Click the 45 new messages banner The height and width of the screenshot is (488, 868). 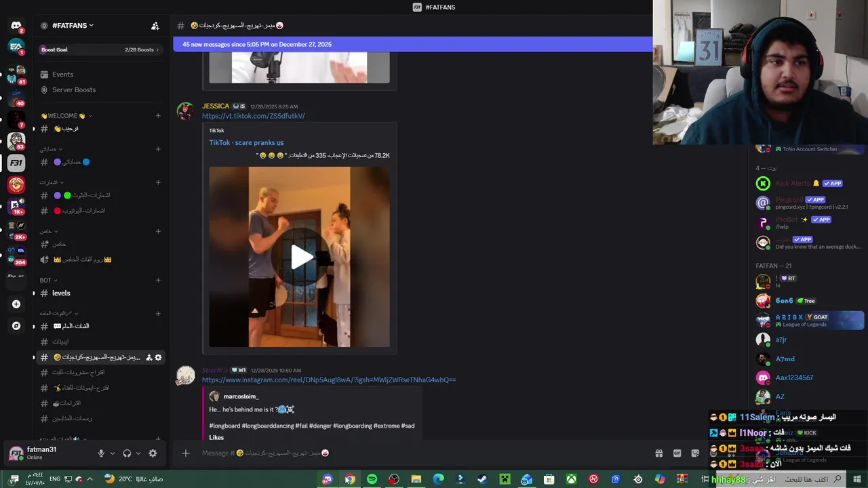coord(413,44)
